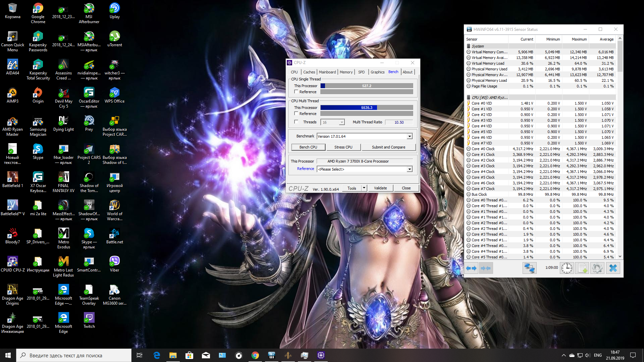Reset sensor timer with clock icon
Screen dimensions: 644x362
(x=567, y=268)
